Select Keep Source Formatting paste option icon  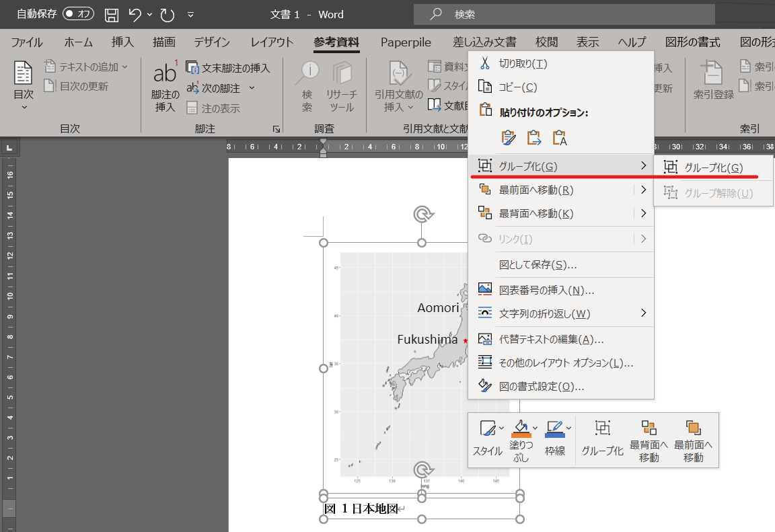click(x=508, y=137)
